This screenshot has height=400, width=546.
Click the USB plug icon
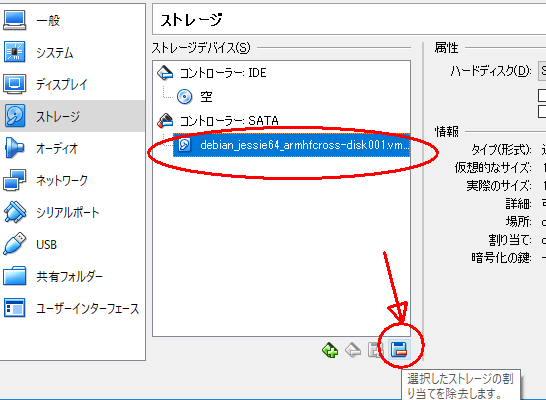[x=14, y=244]
